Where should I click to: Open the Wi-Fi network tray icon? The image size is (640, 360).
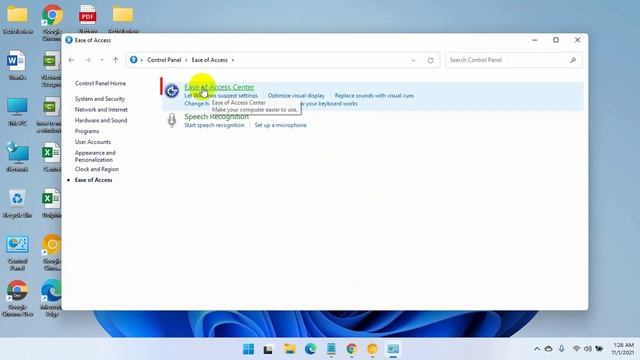(576, 349)
